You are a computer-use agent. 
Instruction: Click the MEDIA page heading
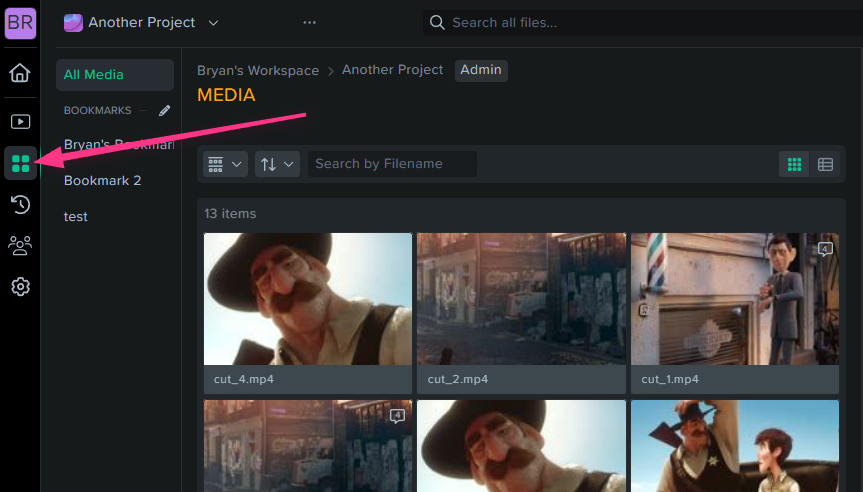click(226, 95)
